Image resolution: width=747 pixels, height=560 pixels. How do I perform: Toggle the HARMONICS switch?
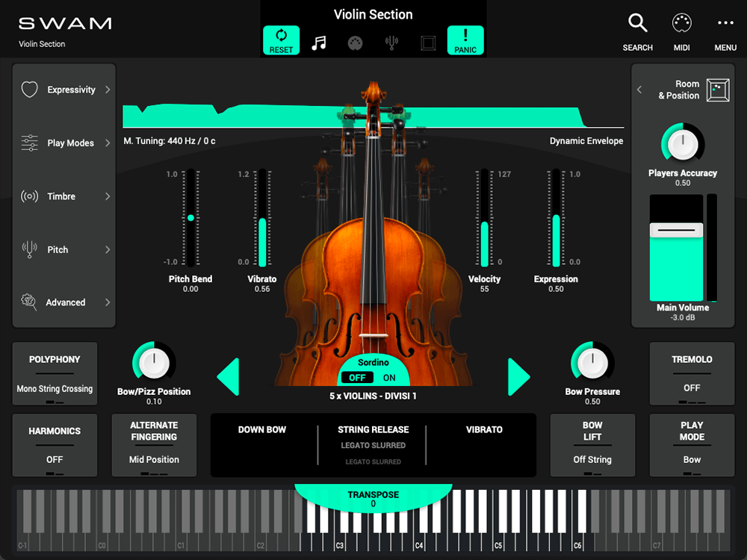[55, 445]
